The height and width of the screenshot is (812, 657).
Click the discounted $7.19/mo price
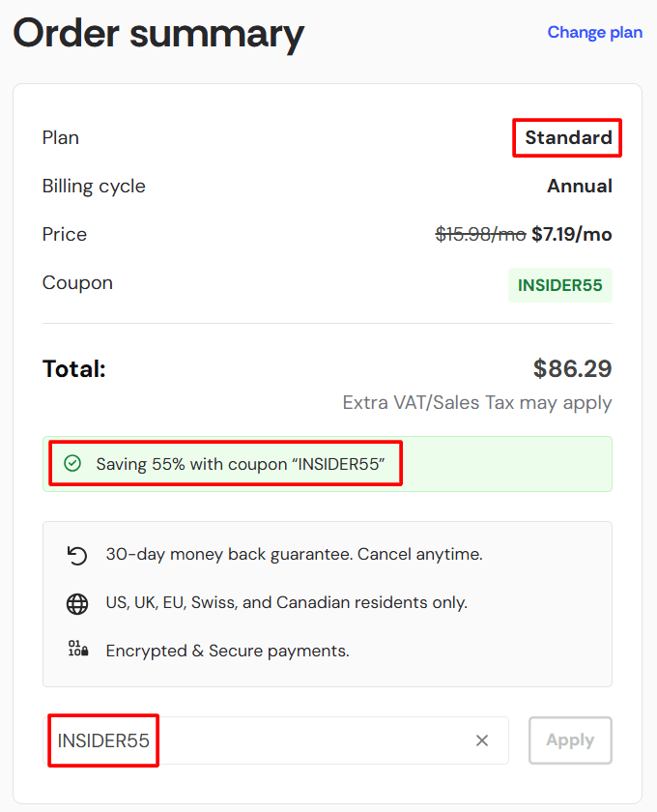[572, 235]
